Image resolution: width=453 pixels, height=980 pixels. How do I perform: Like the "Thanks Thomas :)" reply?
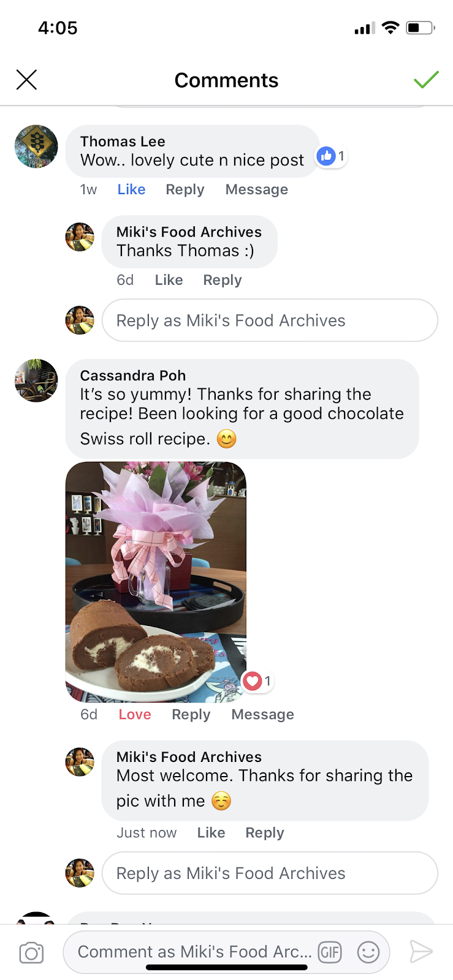click(x=169, y=281)
